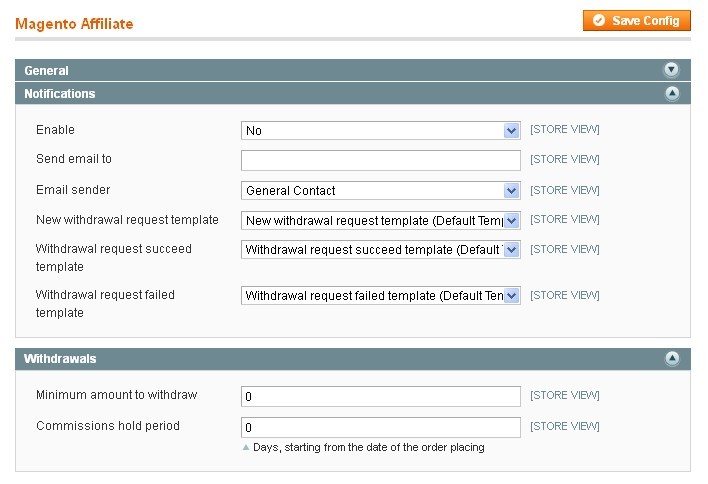Image resolution: width=708 pixels, height=484 pixels.
Task: Open the Email sender General Contact dropdown
Action: coord(381,191)
